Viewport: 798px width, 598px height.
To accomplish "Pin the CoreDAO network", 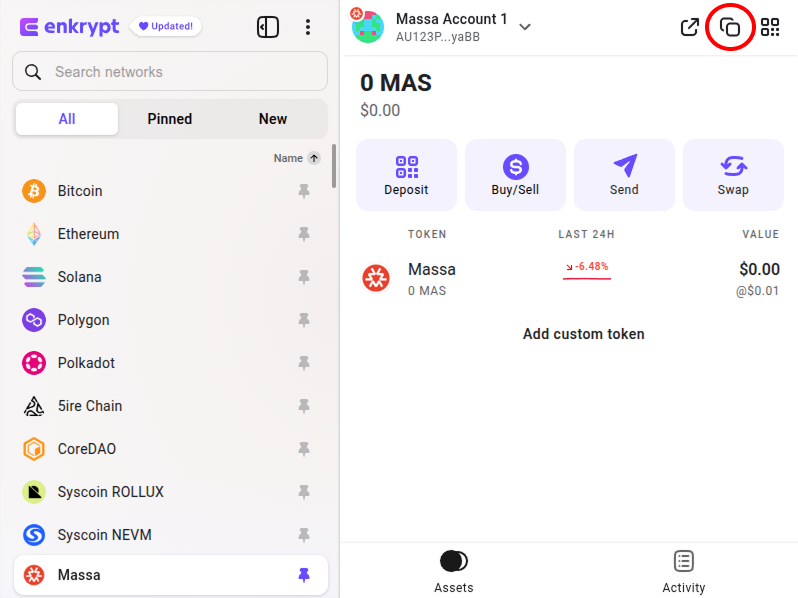I will (x=304, y=449).
